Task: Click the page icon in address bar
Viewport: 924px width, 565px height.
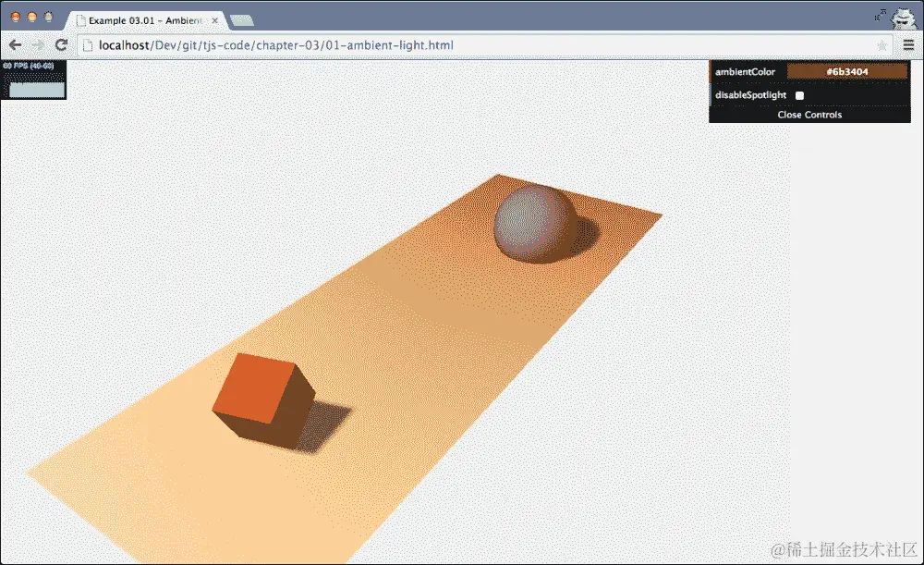Action: click(x=88, y=45)
